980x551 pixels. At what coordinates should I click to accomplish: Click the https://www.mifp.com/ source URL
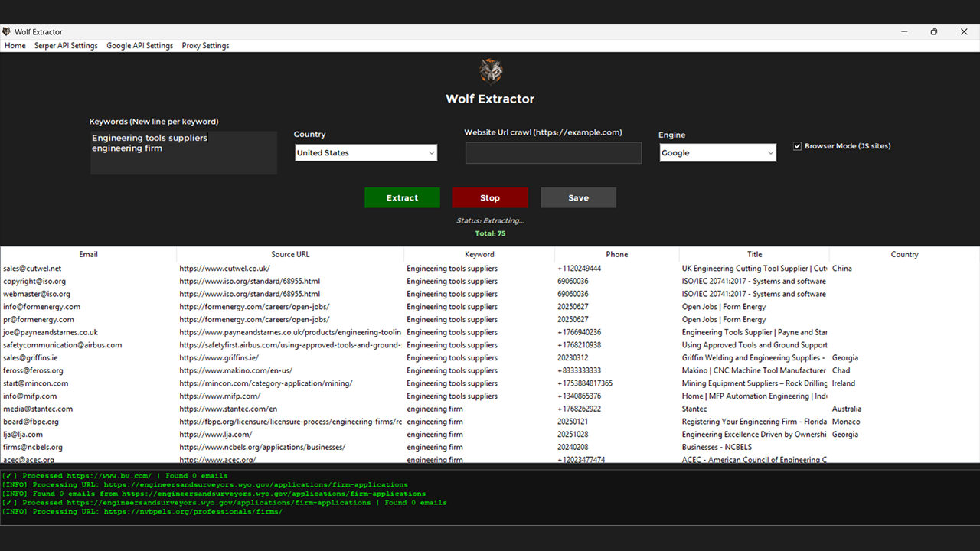(220, 396)
